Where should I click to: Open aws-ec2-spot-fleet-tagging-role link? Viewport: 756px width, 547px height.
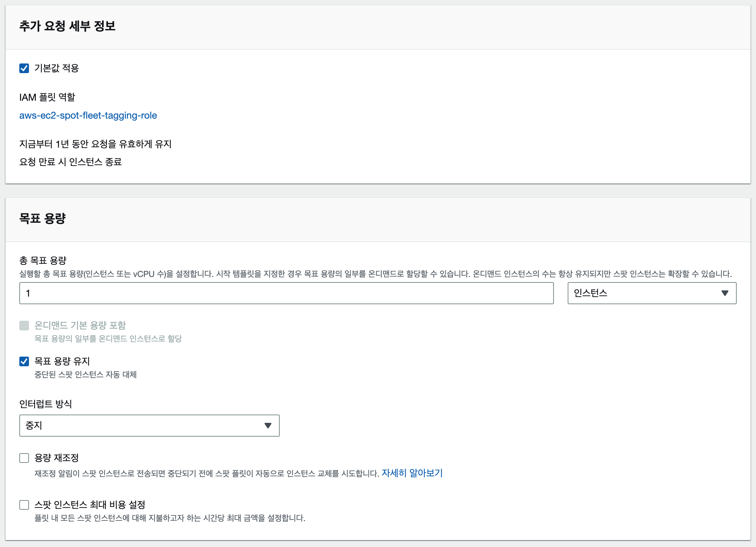click(x=88, y=116)
